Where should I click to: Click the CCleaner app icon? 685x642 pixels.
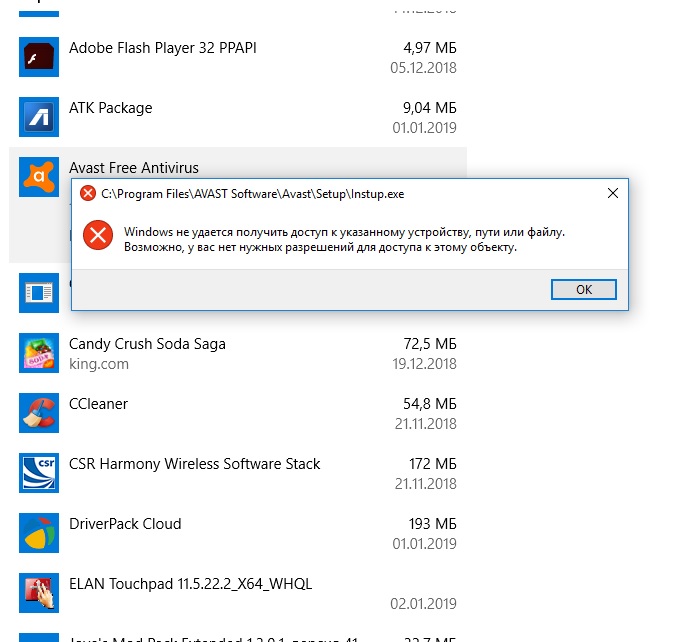(39, 413)
